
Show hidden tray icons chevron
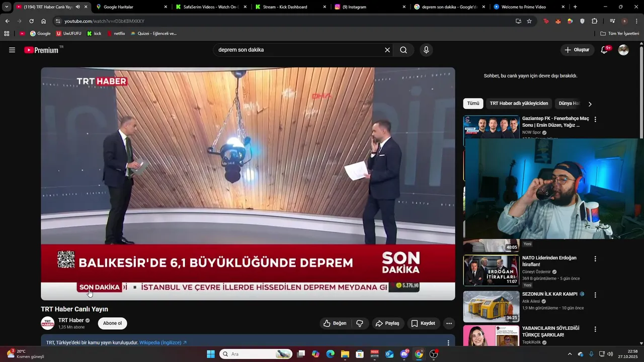pyautogui.click(x=570, y=354)
